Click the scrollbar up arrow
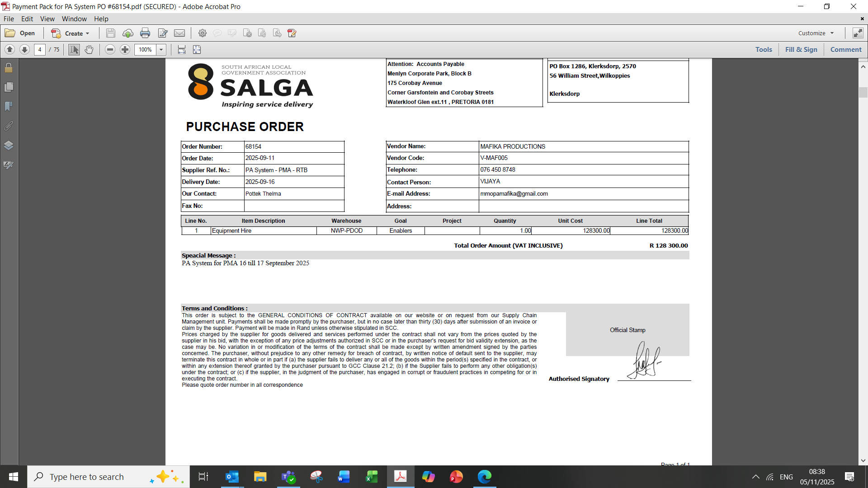This screenshot has height=488, width=868. click(863, 67)
